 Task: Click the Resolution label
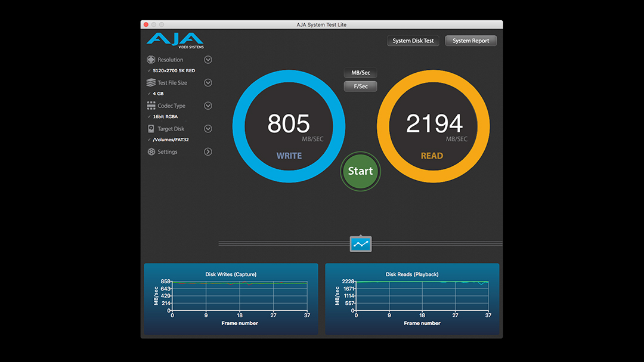[171, 60]
